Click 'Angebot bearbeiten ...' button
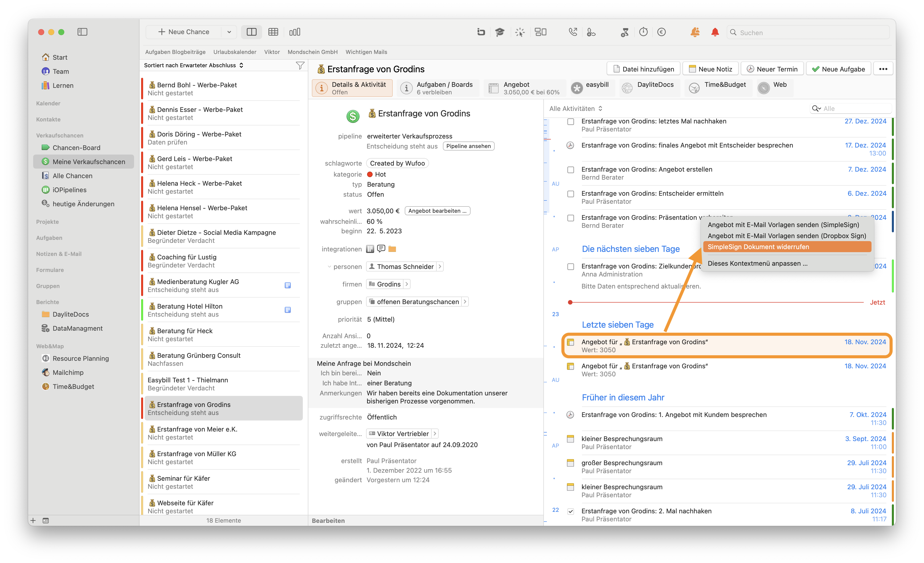The height and width of the screenshot is (563, 924). pyautogui.click(x=437, y=211)
